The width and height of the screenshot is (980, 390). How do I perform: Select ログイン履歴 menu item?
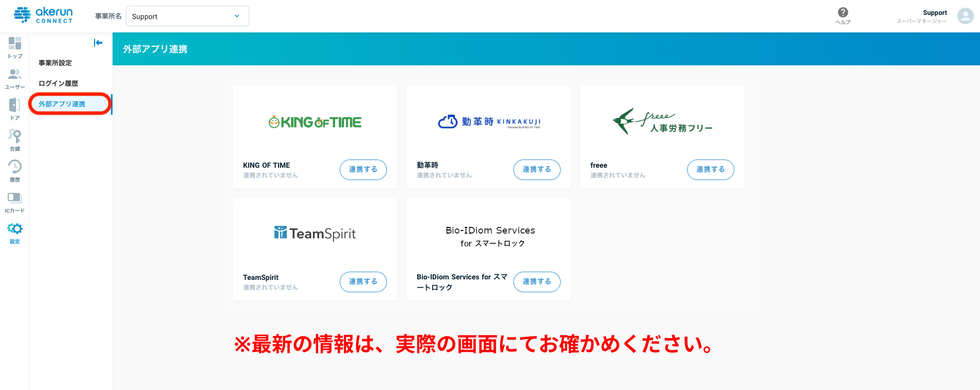pos(59,83)
